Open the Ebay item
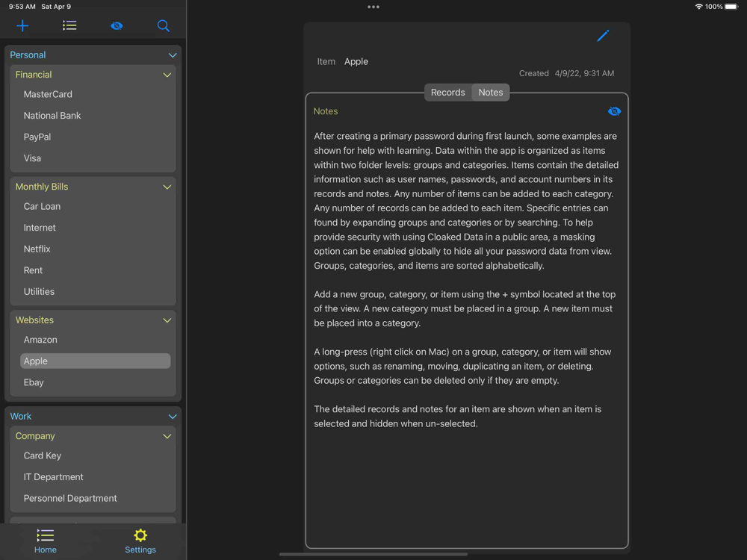The height and width of the screenshot is (560, 747). coord(96,382)
